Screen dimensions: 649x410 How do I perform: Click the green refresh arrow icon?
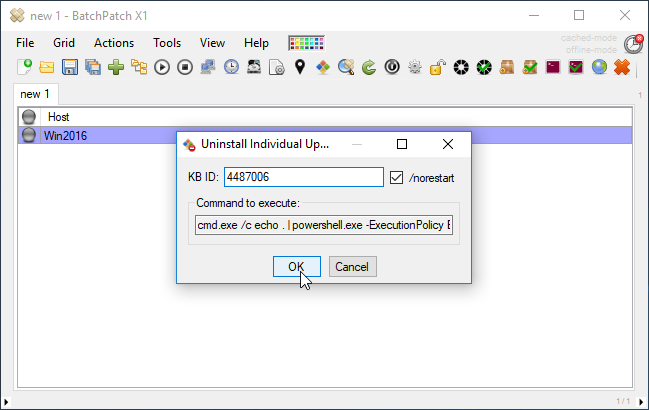(369, 67)
